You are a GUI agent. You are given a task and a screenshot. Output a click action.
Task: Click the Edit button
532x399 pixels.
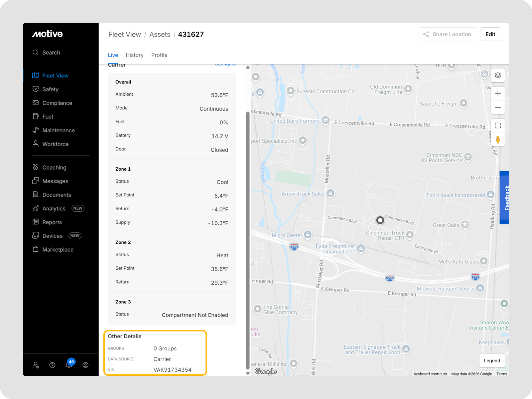click(490, 34)
